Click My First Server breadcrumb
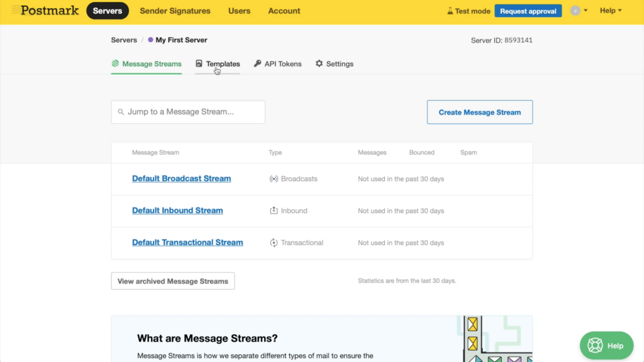Image resolution: width=644 pixels, height=362 pixels. (181, 40)
